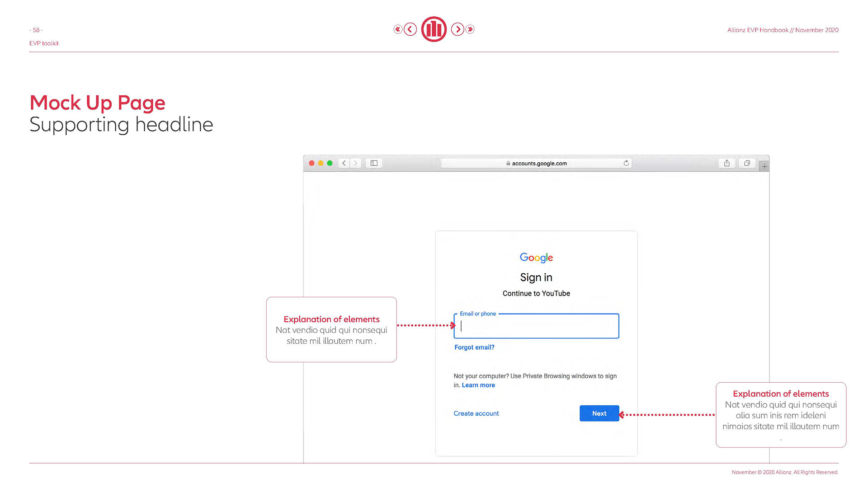
Task: Click 'Mock Up Page' title
Action: tap(97, 103)
